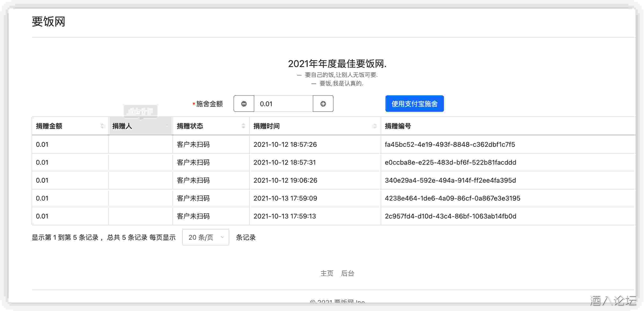644x311 pixels.
Task: Click the 捐赠时间 column header label
Action: (267, 126)
